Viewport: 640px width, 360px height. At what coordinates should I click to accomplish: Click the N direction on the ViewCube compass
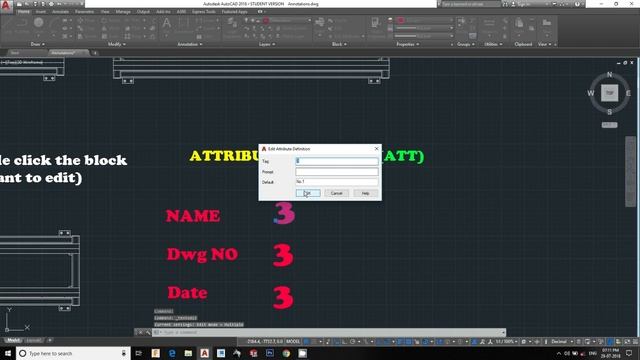(x=609, y=74)
